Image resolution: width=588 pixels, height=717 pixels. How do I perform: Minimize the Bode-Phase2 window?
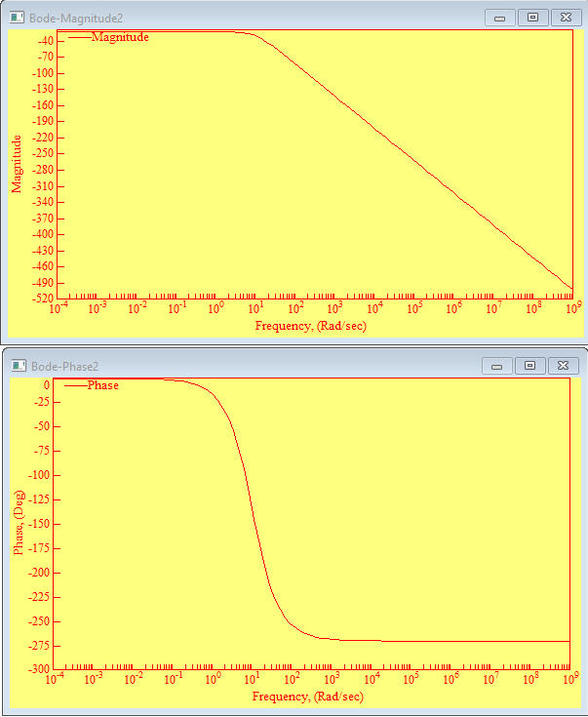coord(497,366)
